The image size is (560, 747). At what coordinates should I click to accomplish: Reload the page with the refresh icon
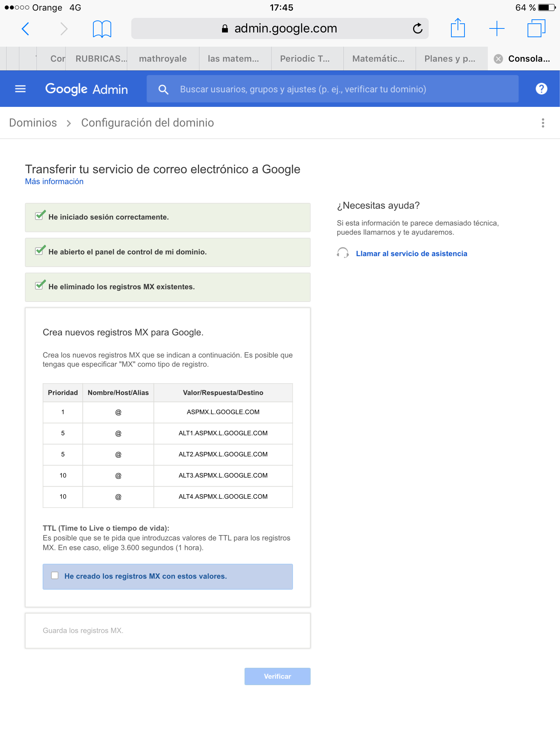click(x=417, y=28)
